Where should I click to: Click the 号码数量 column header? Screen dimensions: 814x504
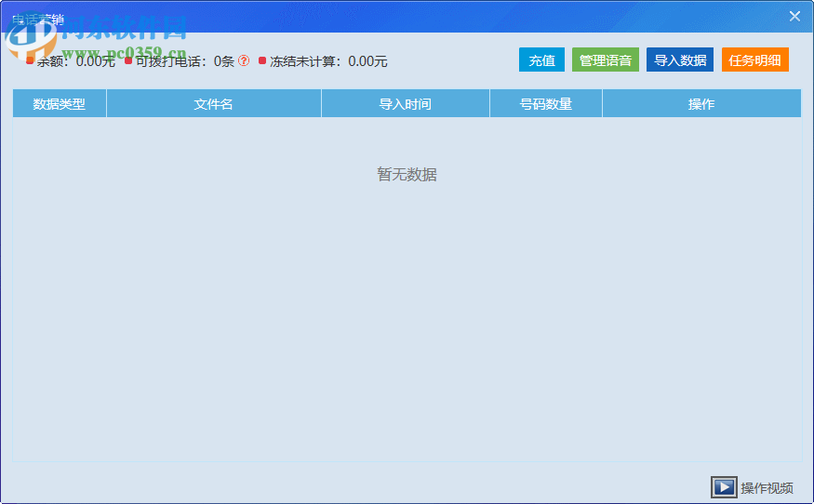coord(545,104)
